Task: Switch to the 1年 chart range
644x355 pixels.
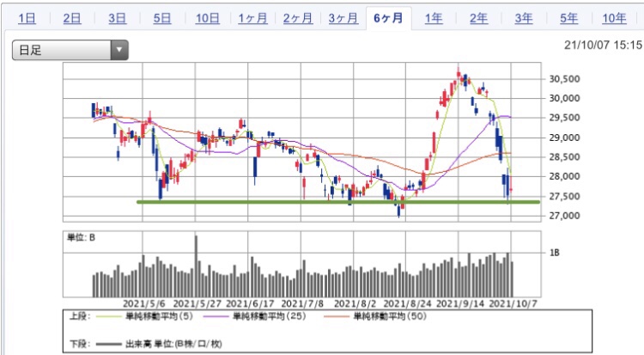Action: pos(434,19)
